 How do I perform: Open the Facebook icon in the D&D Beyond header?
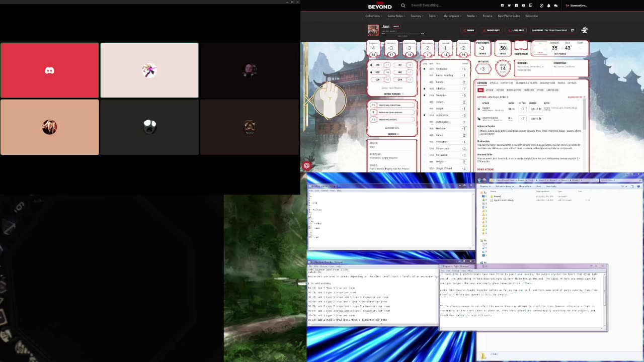coord(516,6)
